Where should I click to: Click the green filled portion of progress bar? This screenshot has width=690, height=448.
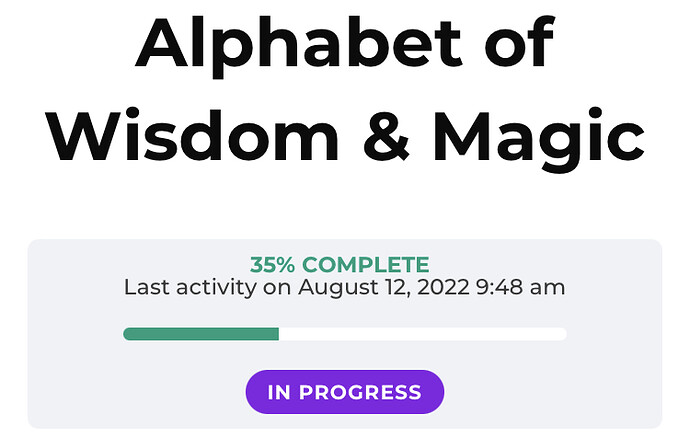coord(200,334)
